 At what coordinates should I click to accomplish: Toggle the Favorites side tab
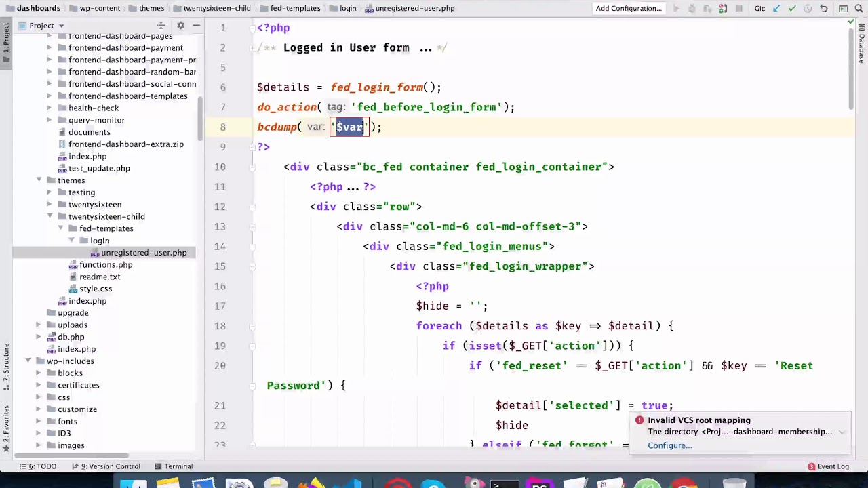[x=6, y=428]
